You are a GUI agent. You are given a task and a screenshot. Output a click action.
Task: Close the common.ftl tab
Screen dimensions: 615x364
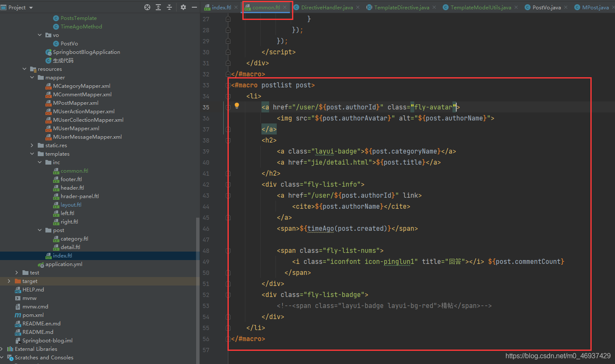coord(285,7)
